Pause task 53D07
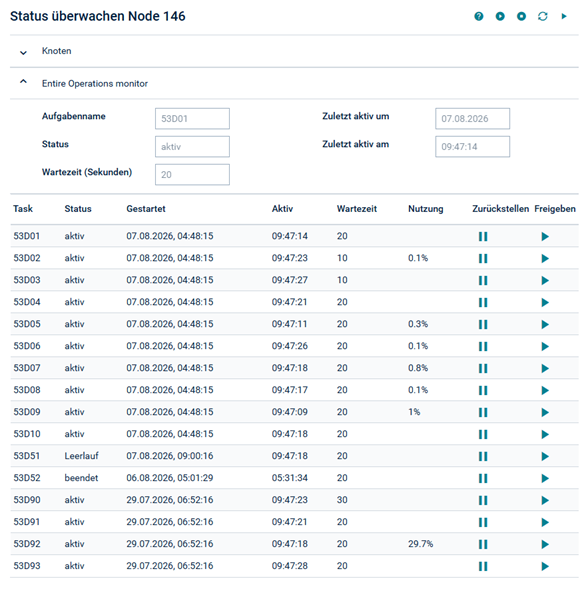 tap(483, 368)
